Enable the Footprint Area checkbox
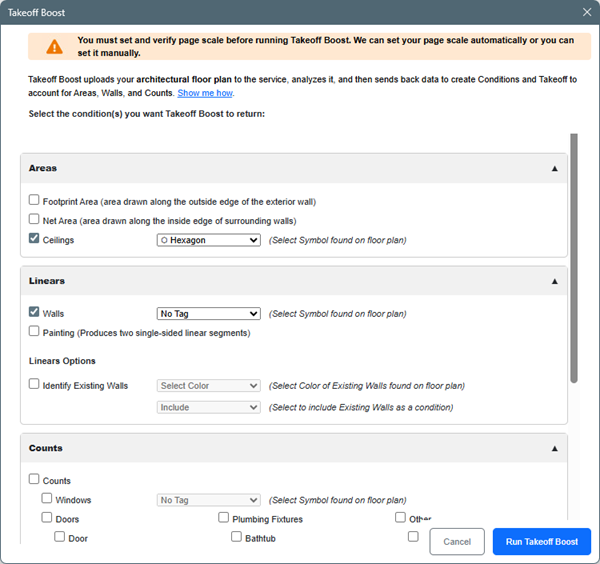The image size is (600, 564). (34, 200)
